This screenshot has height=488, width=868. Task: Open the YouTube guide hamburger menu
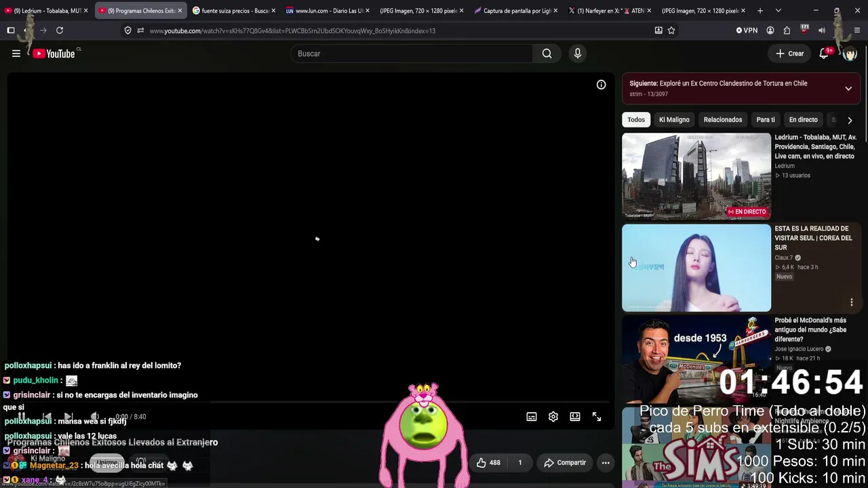click(x=16, y=54)
